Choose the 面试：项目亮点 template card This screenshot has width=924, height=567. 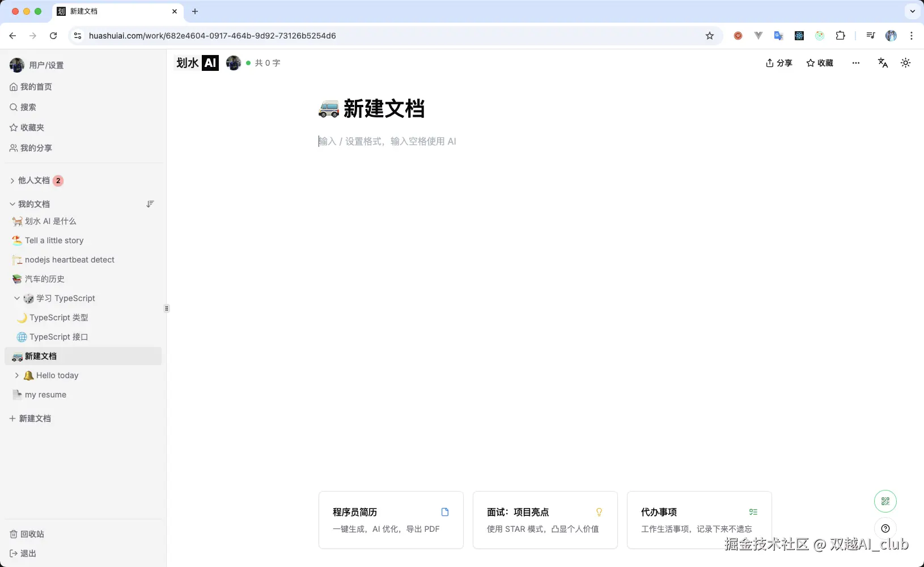pyautogui.click(x=545, y=520)
